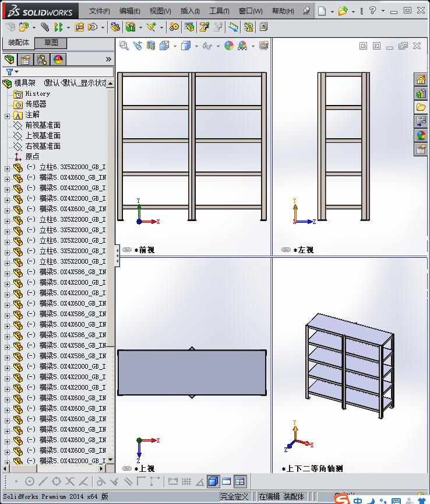Expand manager tabs with » chevron
This screenshot has width=430, height=504.
pos(108,59)
